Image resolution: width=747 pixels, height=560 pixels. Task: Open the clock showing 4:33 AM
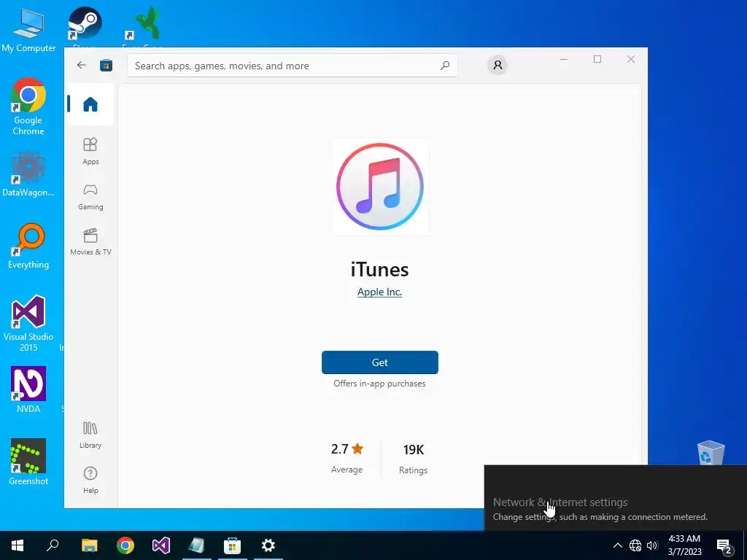pos(684,545)
